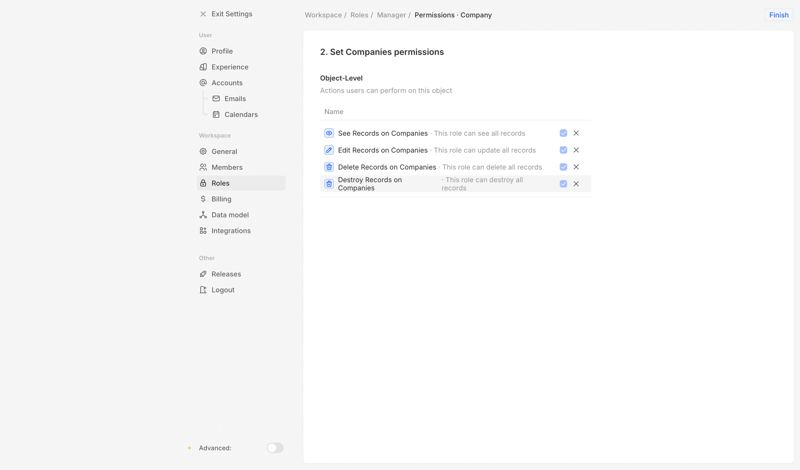Click the Roles lock icon
The width and height of the screenshot is (800, 470).
pyautogui.click(x=203, y=183)
